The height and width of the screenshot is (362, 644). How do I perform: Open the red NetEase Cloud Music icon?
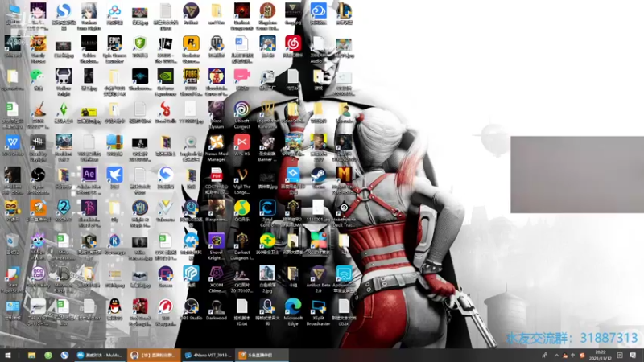(x=293, y=43)
